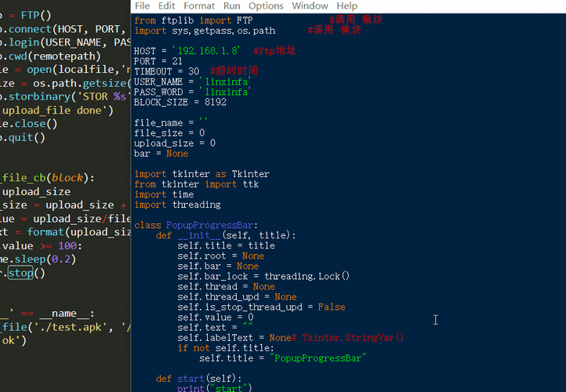Click 'login(USER_NAME' in left editor
566x392 pixels.
click(x=57, y=42)
